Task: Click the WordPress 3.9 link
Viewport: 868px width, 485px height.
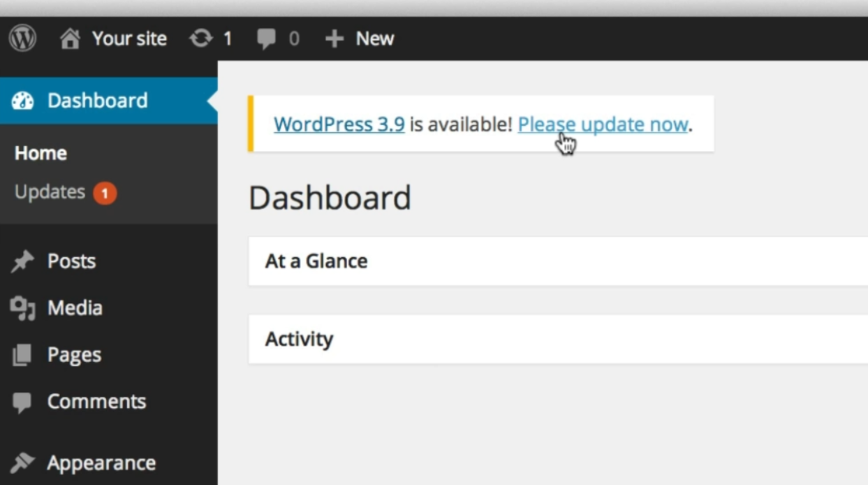Action: (x=339, y=124)
